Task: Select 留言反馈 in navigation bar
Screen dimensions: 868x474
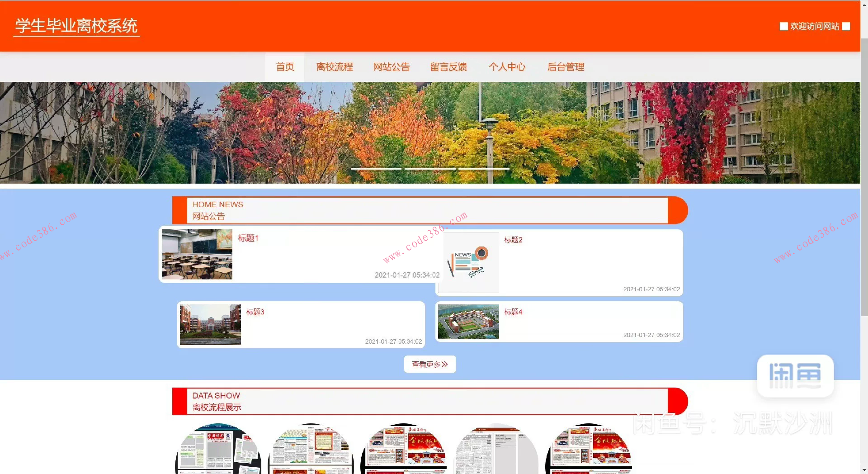Action: pyautogui.click(x=448, y=67)
